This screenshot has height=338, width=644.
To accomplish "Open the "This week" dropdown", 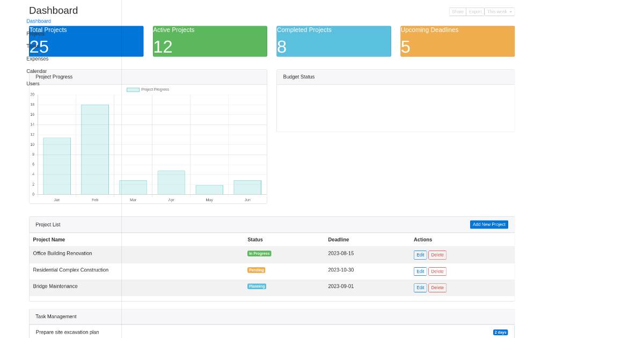I will tap(499, 11).
